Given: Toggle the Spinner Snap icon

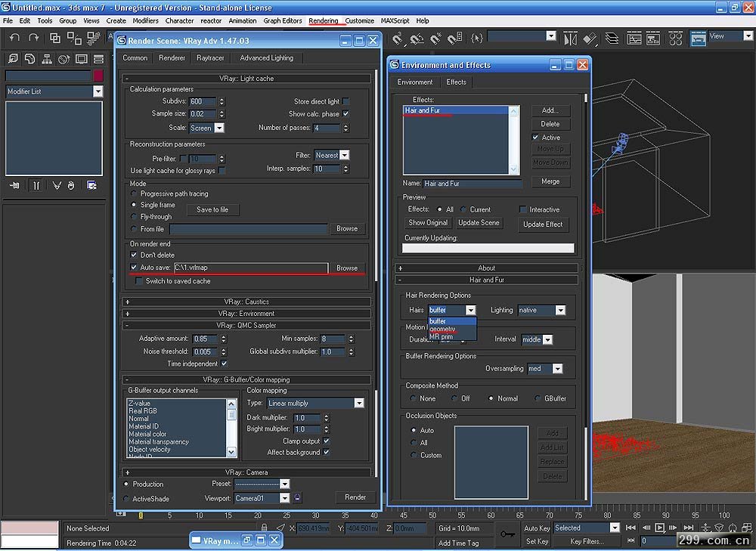Looking at the screenshot, I should coord(454,38).
